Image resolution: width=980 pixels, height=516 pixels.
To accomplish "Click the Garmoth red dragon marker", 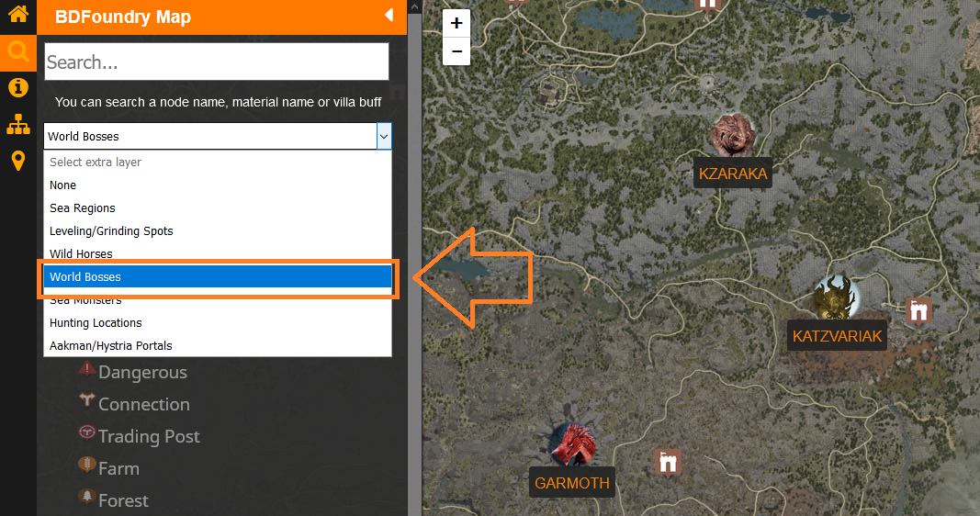I will (x=571, y=444).
